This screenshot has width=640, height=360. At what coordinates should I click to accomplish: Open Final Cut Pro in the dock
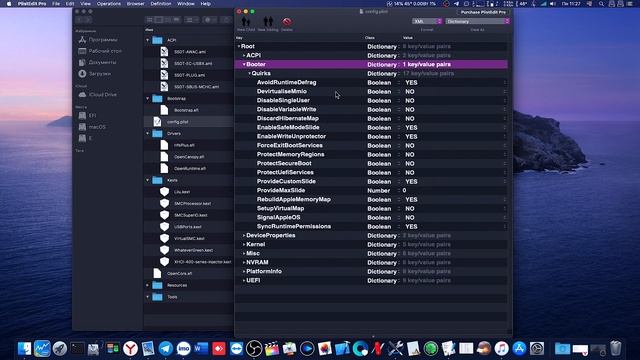[271, 349]
